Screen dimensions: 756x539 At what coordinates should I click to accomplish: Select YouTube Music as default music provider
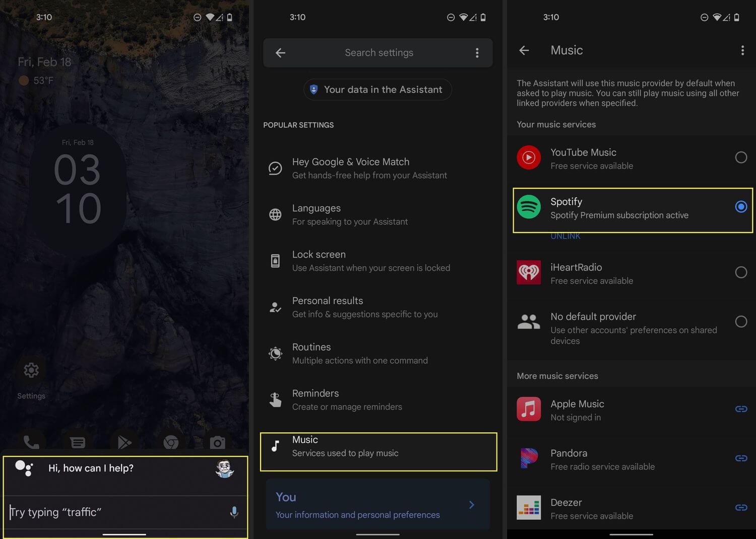click(x=741, y=158)
